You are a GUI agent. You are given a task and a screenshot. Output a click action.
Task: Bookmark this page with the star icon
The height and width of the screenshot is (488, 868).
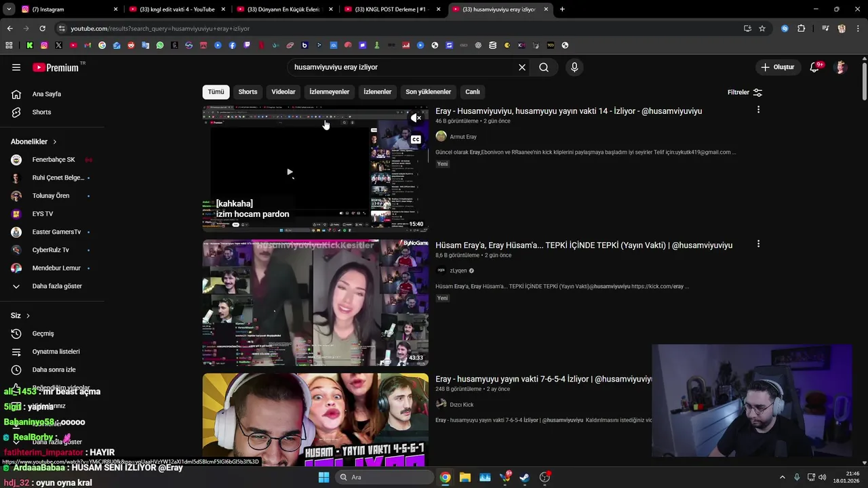(x=762, y=28)
